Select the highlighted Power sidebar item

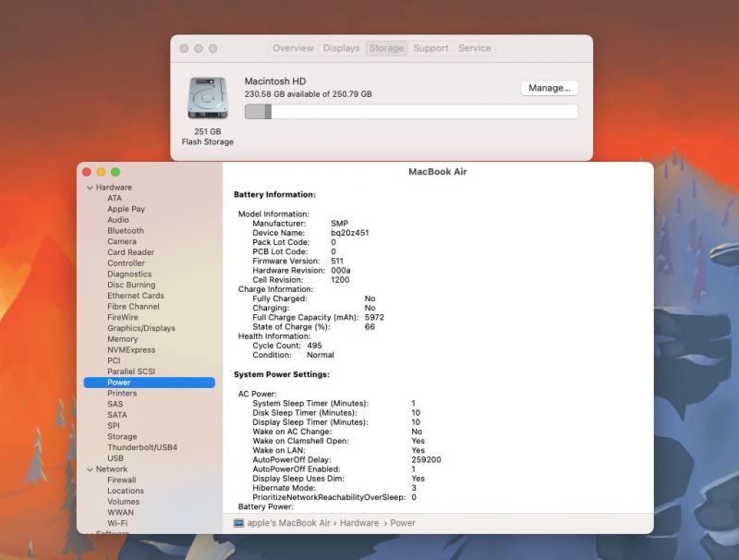[x=150, y=383]
